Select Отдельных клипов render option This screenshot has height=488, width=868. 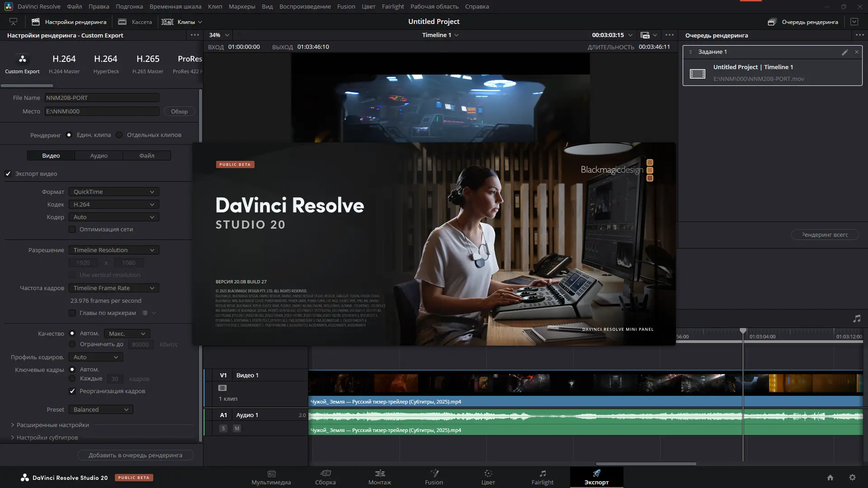(119, 135)
